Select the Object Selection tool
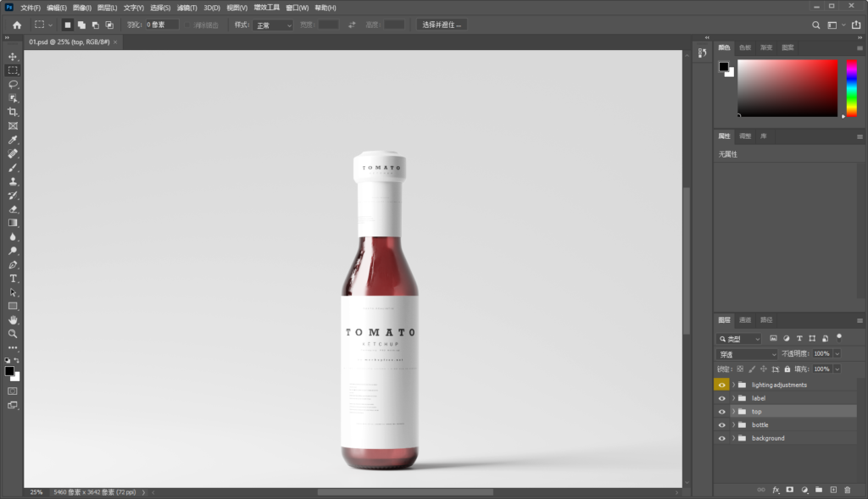The height and width of the screenshot is (499, 868). click(13, 98)
